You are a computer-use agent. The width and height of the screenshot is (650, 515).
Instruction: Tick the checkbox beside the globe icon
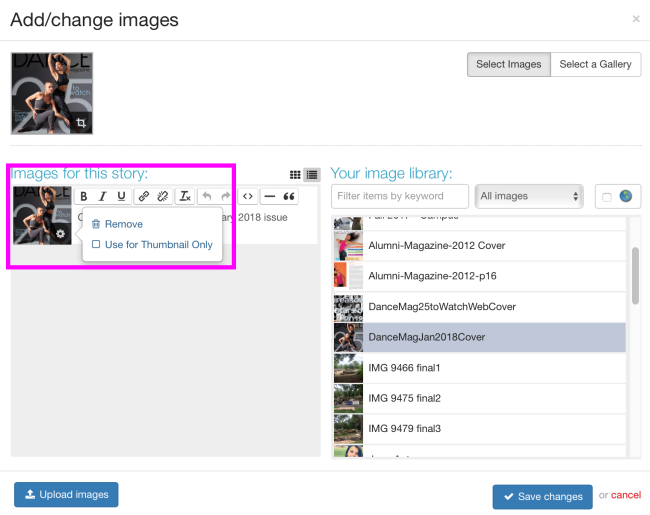pos(606,197)
